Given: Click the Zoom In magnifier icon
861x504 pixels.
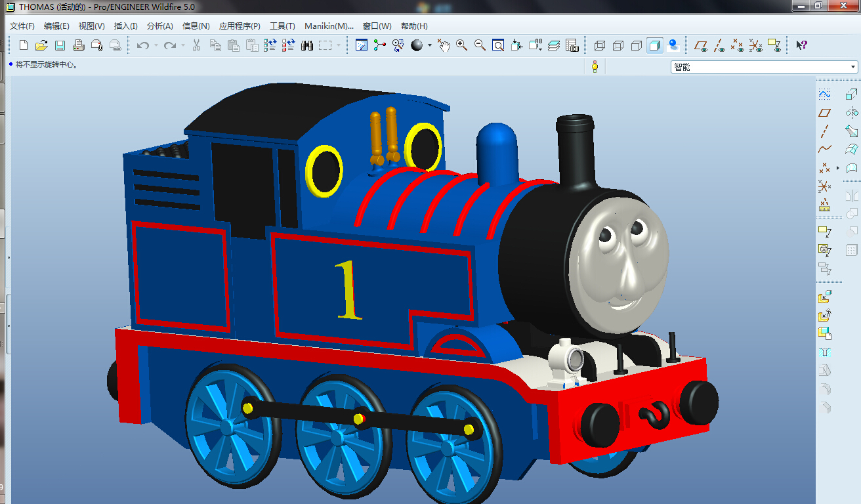Looking at the screenshot, I should coord(462,45).
